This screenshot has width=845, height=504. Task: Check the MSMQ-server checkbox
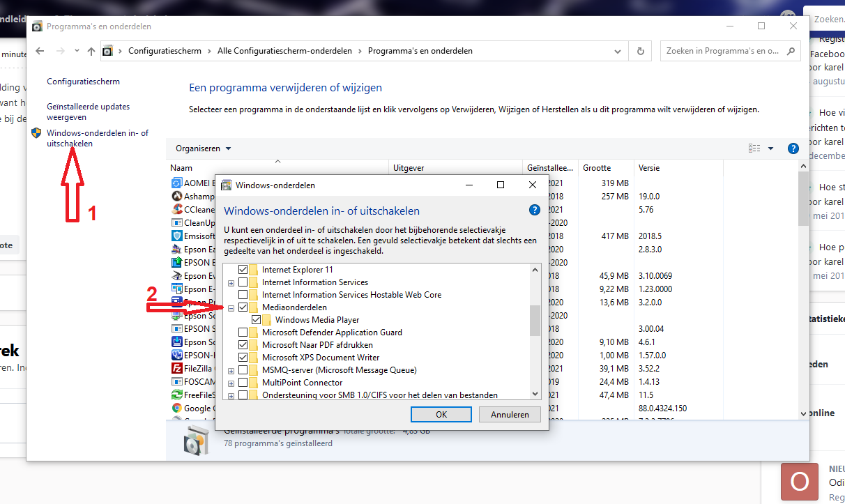[243, 370]
